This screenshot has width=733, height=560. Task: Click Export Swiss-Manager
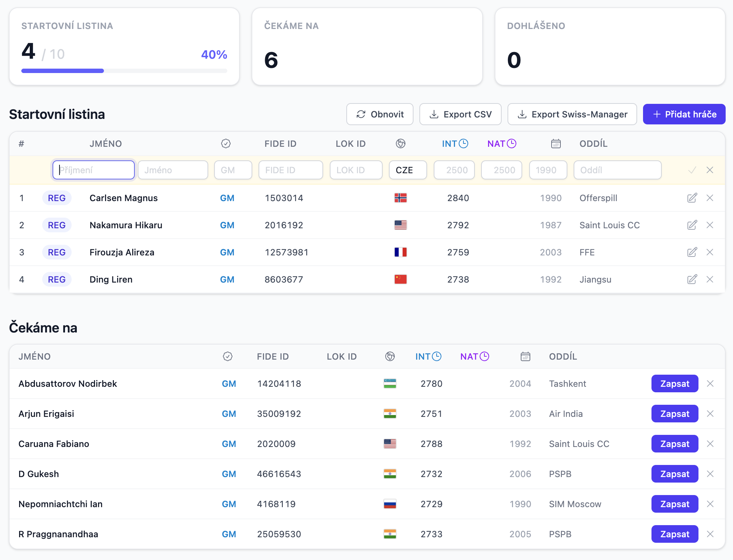(572, 114)
